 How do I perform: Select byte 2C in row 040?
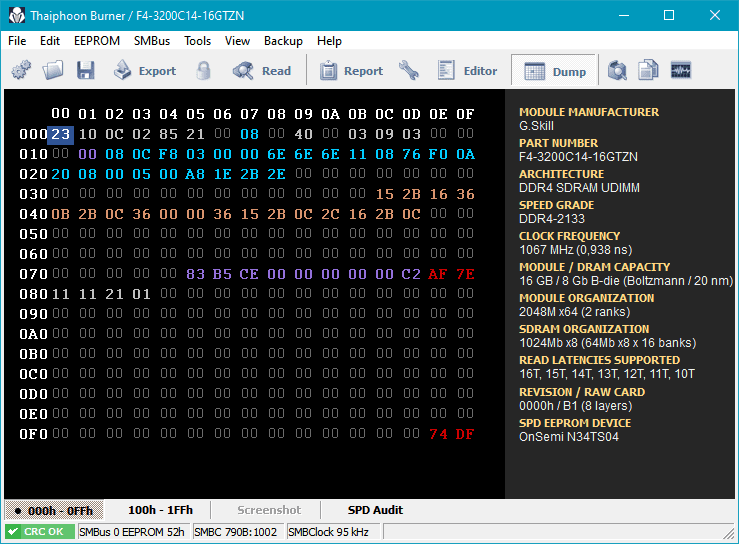330,214
